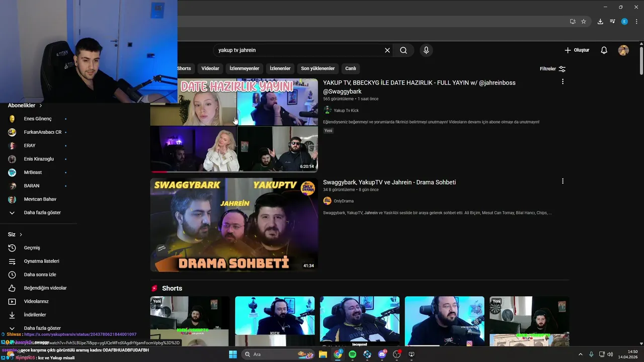Screen dimensions: 644x362
Task: Open the YouTube account avatar menu
Action: 623,50
